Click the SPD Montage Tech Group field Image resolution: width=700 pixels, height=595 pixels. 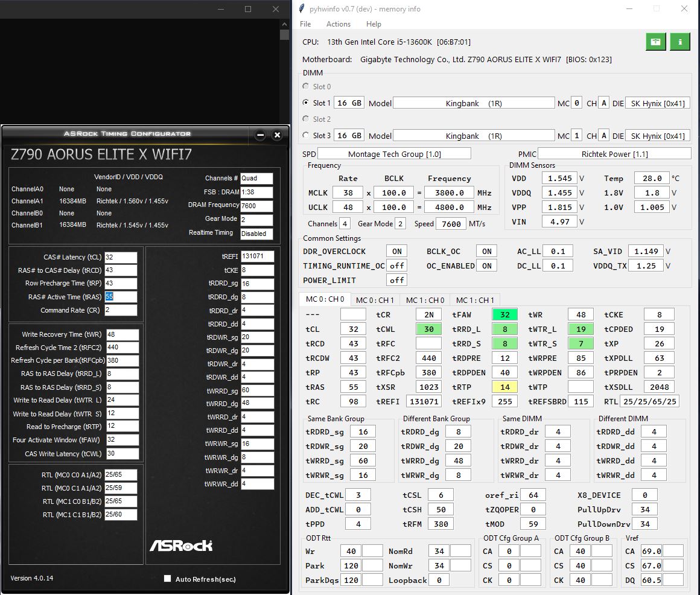[x=394, y=153]
